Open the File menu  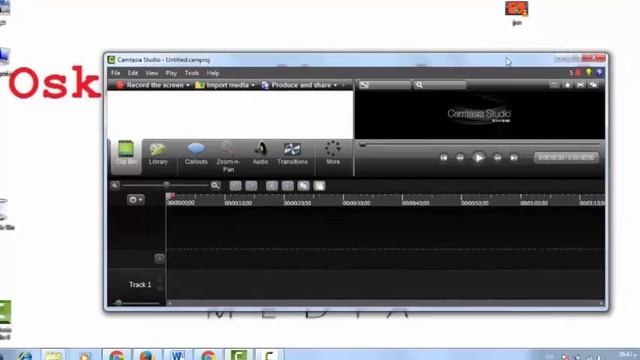(116, 73)
